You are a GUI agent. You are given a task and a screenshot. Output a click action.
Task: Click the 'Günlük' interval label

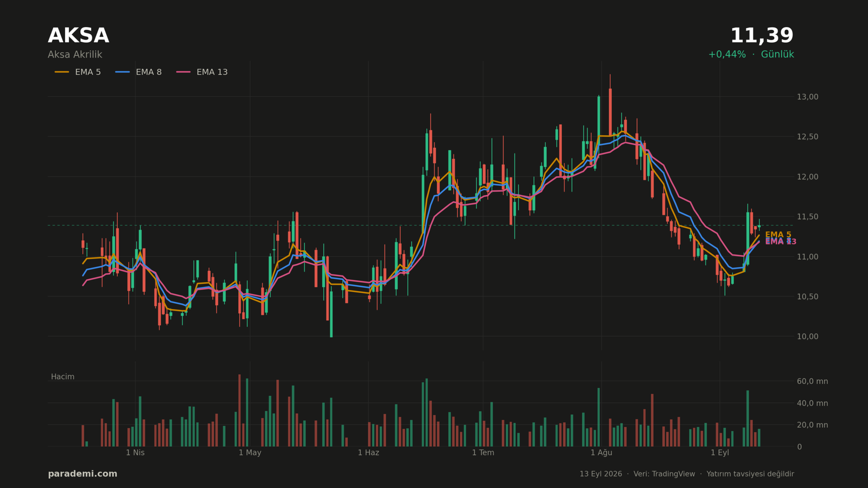coord(777,55)
